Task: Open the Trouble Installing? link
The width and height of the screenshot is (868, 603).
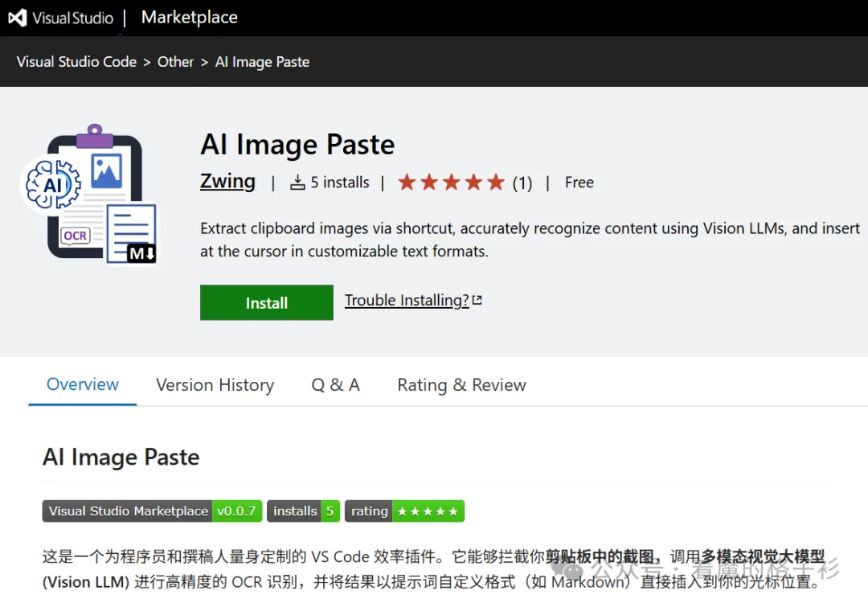Action: point(407,300)
